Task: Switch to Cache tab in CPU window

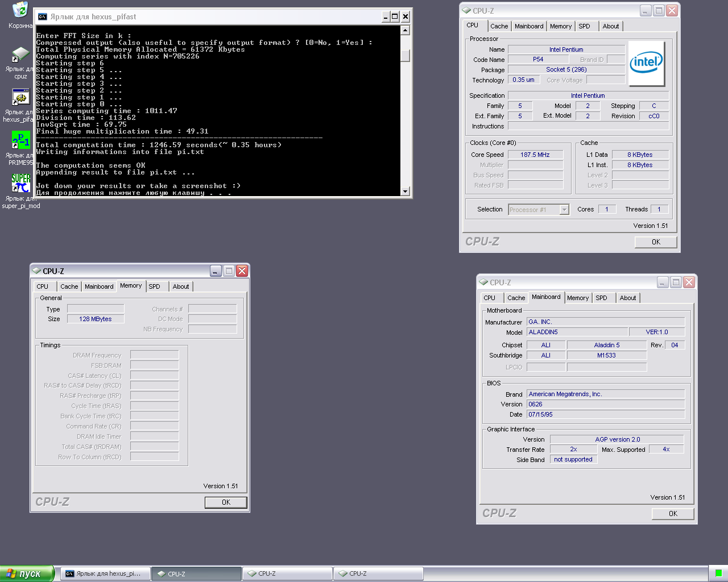Action: click(x=499, y=26)
